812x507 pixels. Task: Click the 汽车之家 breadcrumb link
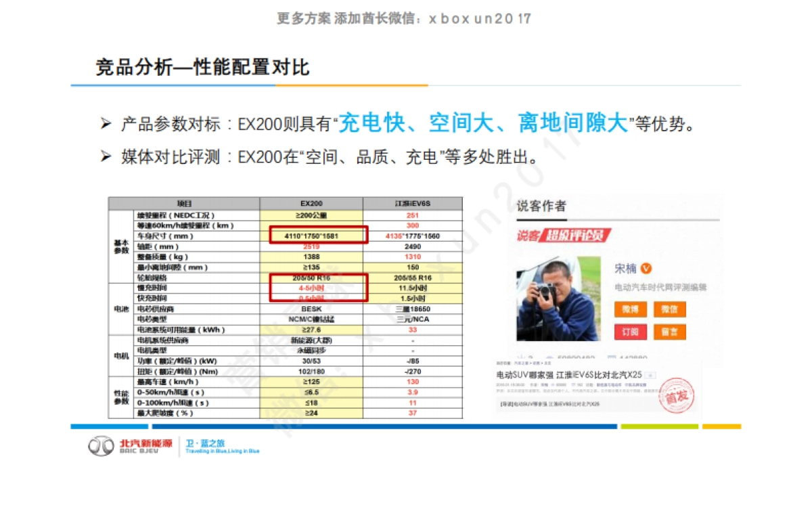[522, 363]
